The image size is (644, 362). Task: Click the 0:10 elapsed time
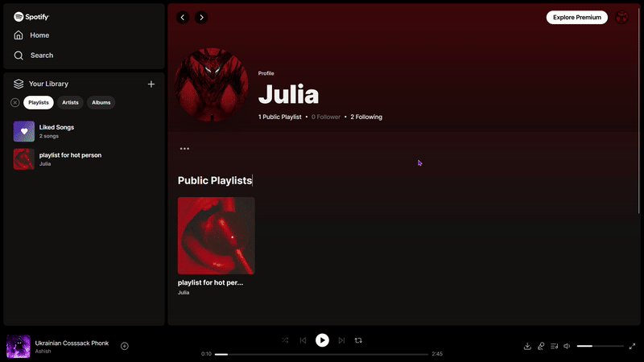tap(206, 354)
